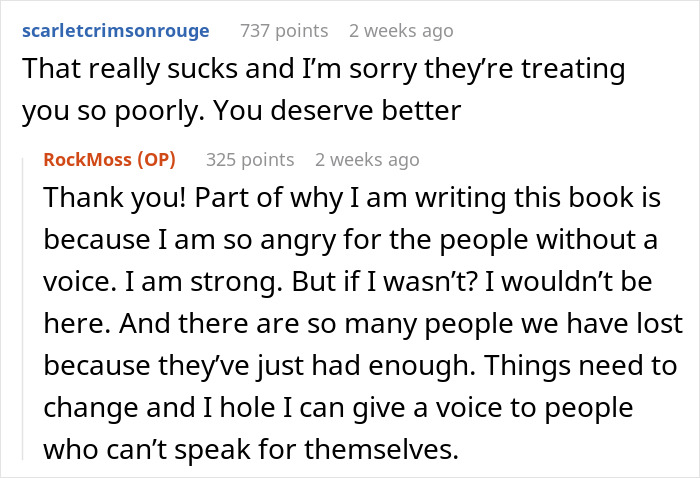This screenshot has height=478, width=700.
Task: Click the 737 points score
Action: click(284, 31)
